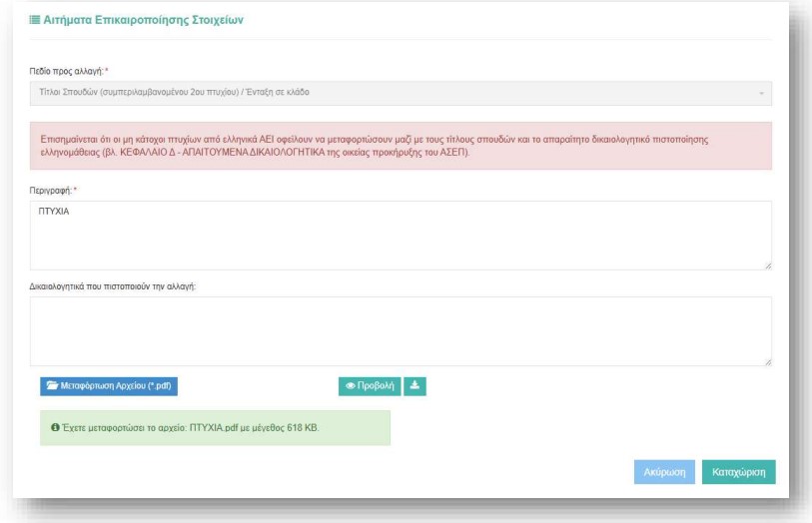Submit the form with Καταχώριση
Image resolution: width=812 pixels, height=523 pixels.
738,472
